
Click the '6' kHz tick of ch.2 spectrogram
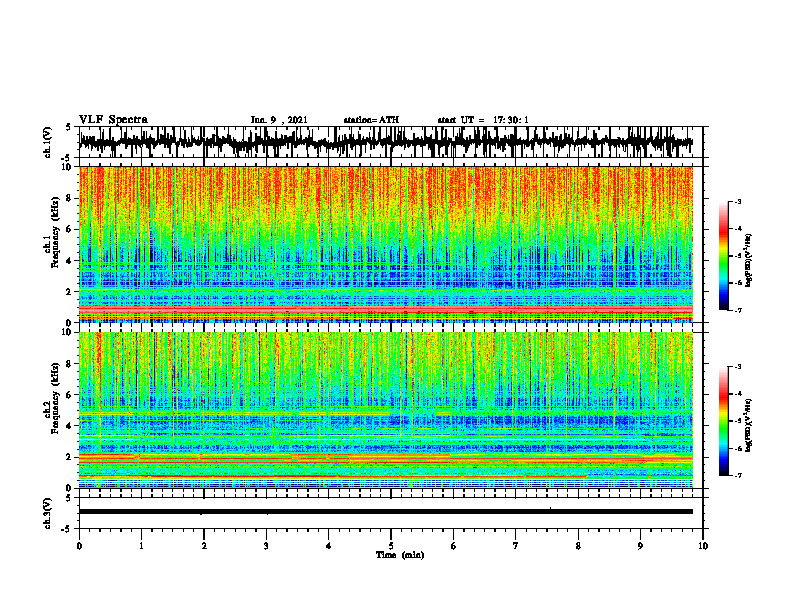point(70,395)
